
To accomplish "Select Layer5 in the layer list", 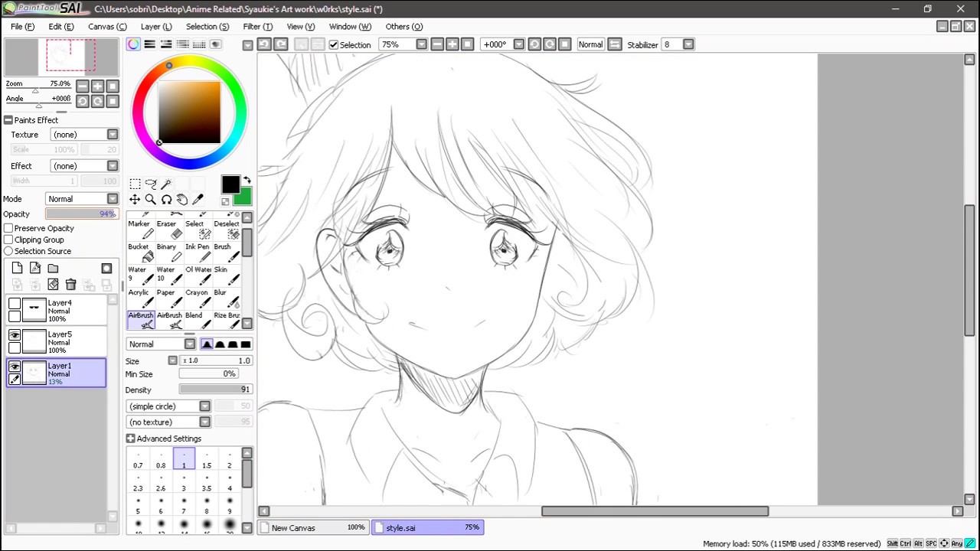I will [x=57, y=341].
